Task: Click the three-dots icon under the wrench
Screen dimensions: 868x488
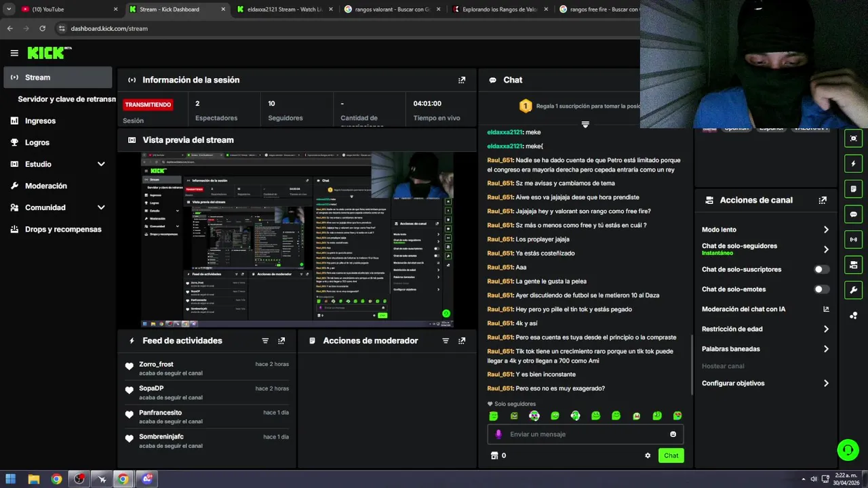Action: (x=853, y=315)
